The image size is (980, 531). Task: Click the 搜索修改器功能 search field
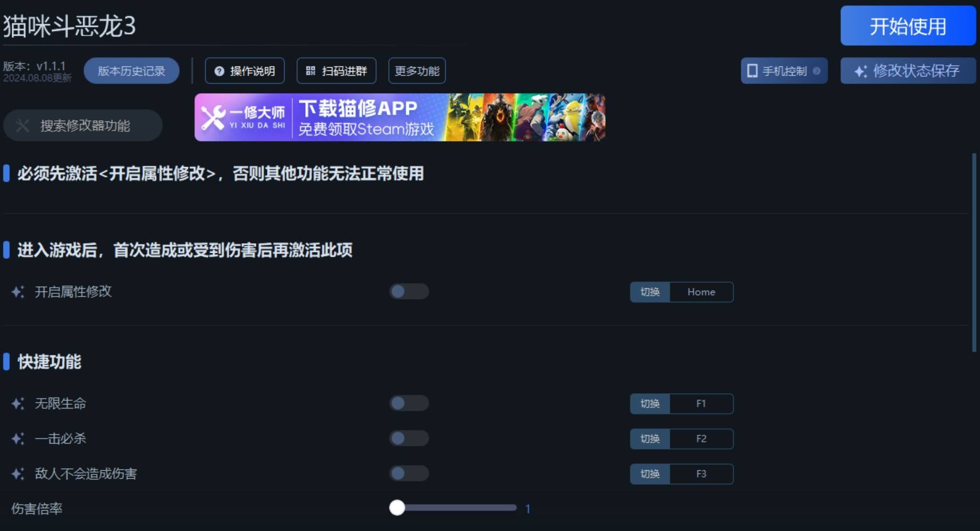(83, 126)
